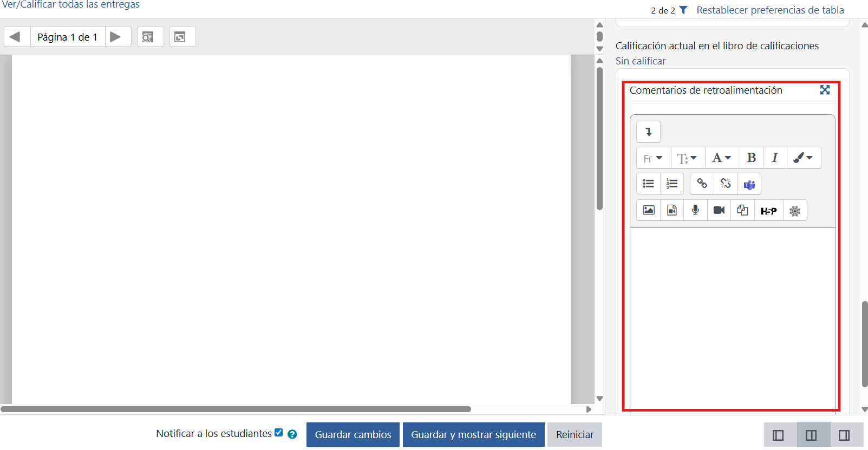
Task: Insert an image into feedback comments
Action: pos(648,211)
